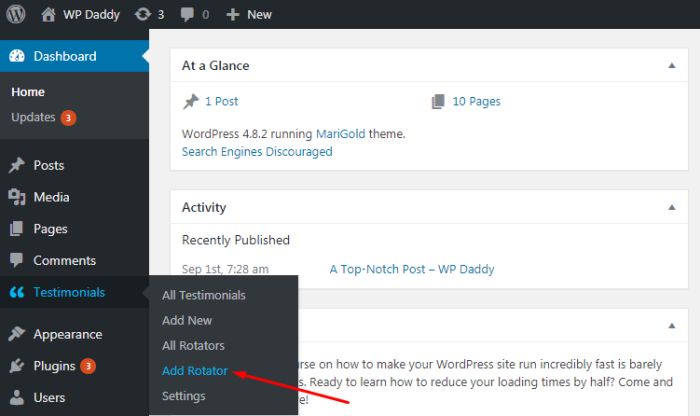Viewport: 700px width, 416px height.
Task: Click the Dashboard gauge icon
Action: point(17,56)
